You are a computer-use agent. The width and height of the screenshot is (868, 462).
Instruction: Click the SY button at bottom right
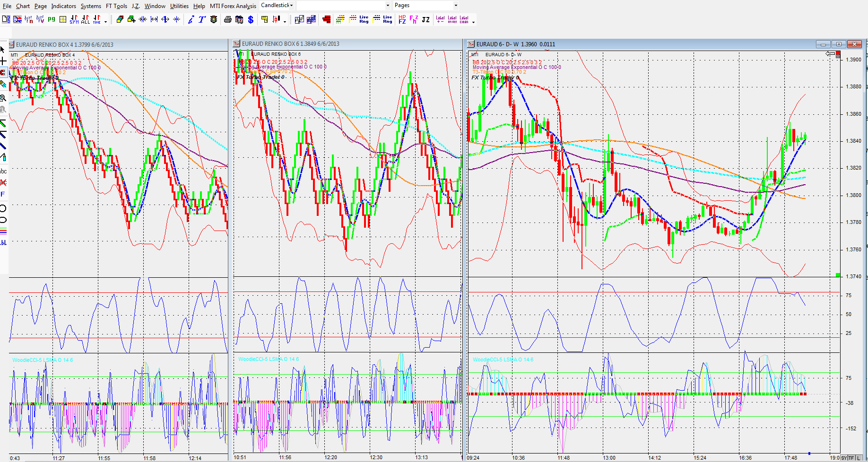pos(844,458)
